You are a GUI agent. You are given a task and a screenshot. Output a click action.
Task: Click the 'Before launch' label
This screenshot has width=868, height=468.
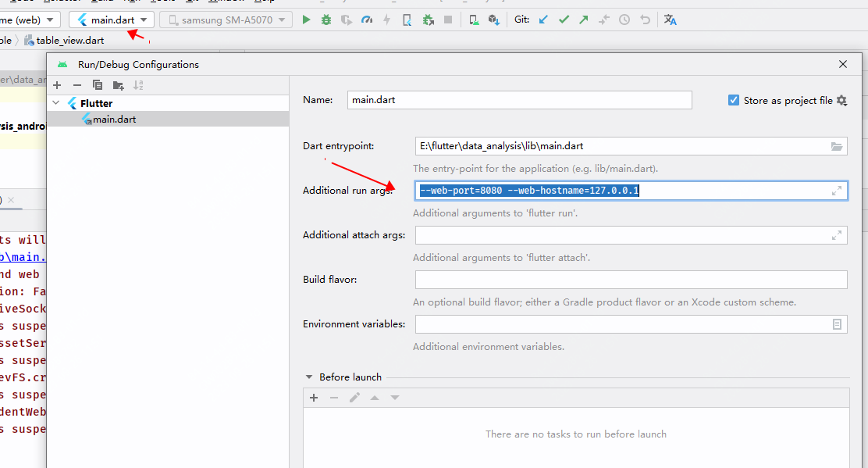tap(350, 377)
